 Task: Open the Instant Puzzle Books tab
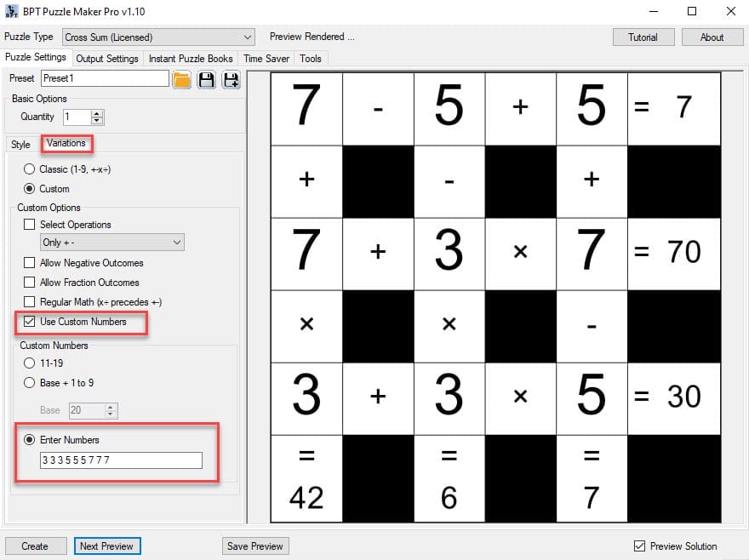(x=191, y=59)
